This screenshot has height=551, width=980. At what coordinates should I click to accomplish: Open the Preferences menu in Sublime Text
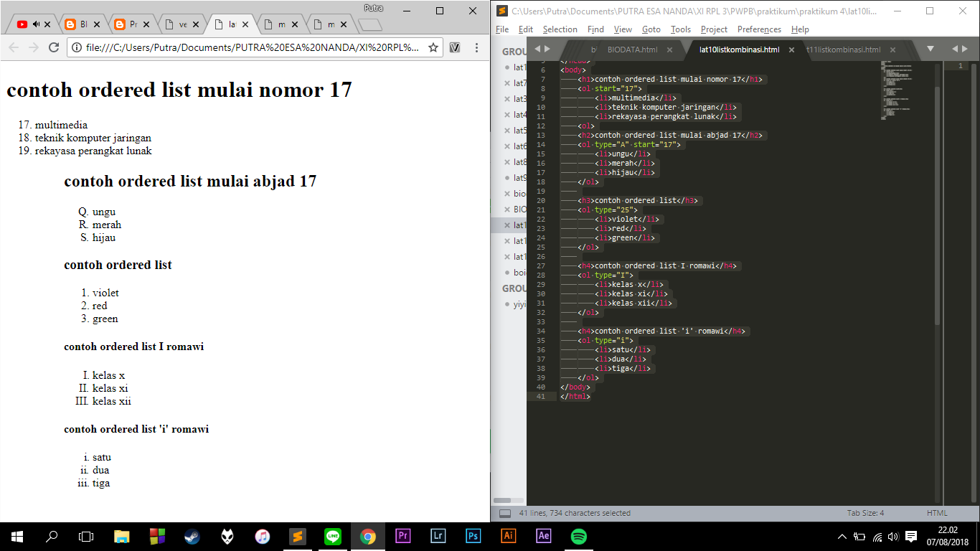pyautogui.click(x=759, y=29)
